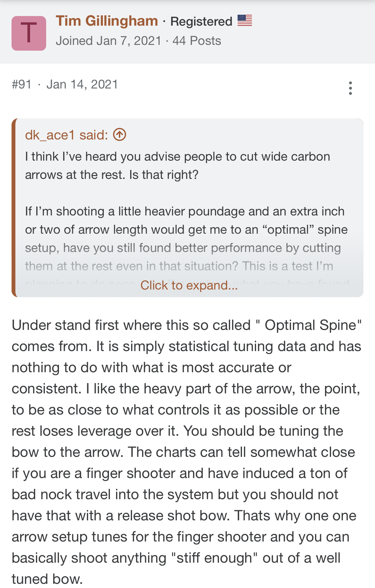Expand the quoted message with Click to expand
The height and width of the screenshot is (588, 375).
coord(189,285)
